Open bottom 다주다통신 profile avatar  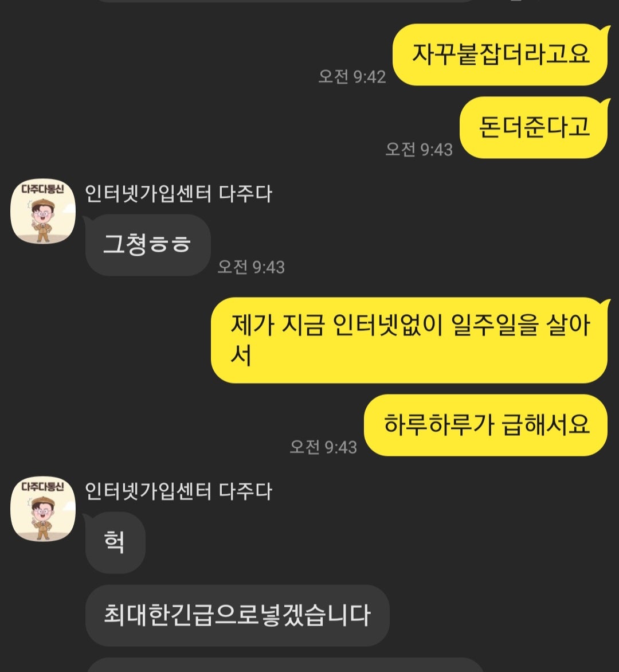pyautogui.click(x=43, y=509)
